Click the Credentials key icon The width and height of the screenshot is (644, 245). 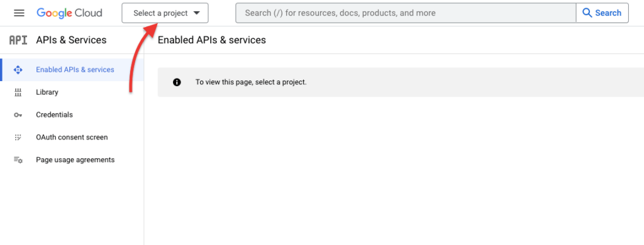[18, 115]
